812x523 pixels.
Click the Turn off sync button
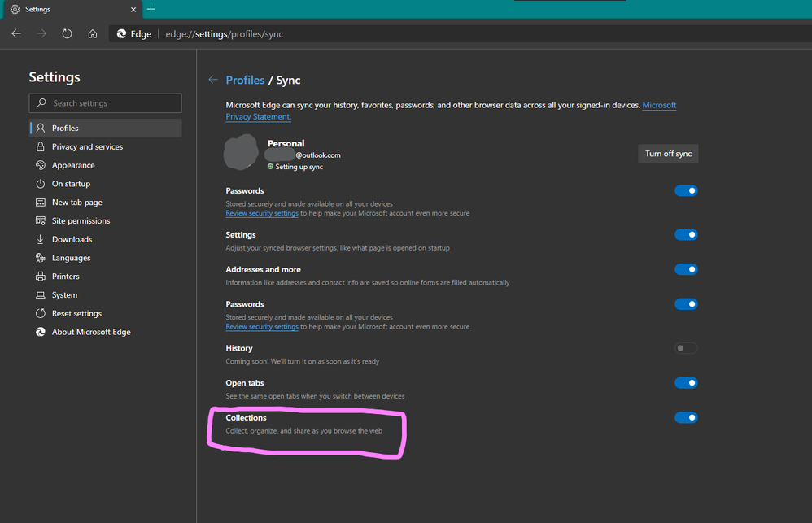pos(668,154)
